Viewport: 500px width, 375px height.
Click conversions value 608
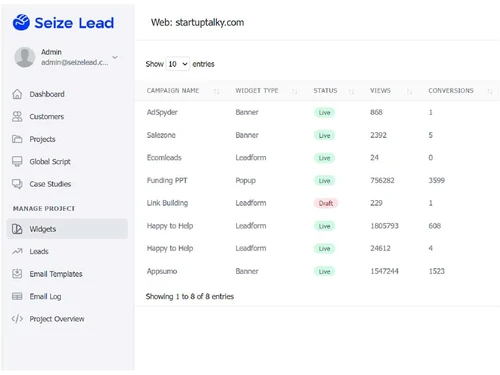435,226
